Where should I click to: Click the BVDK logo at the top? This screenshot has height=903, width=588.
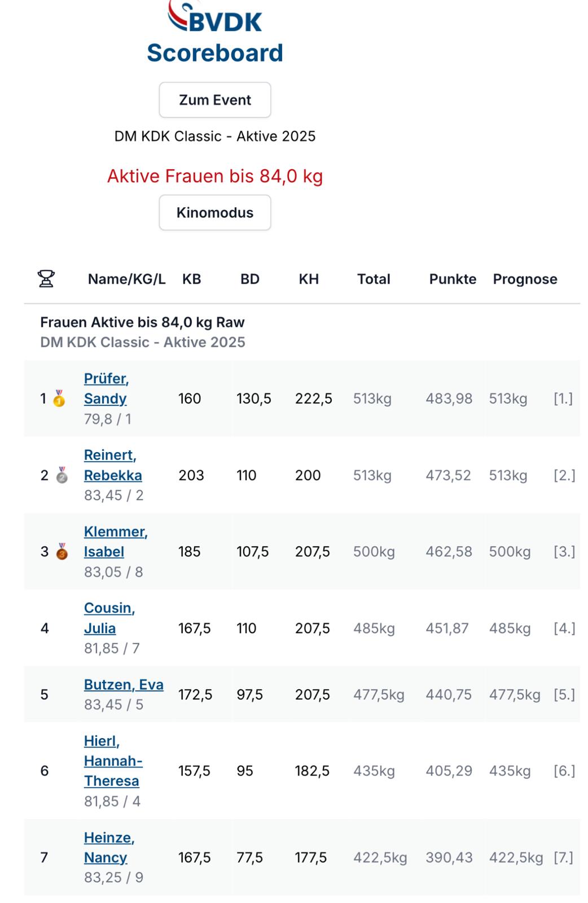(215, 17)
